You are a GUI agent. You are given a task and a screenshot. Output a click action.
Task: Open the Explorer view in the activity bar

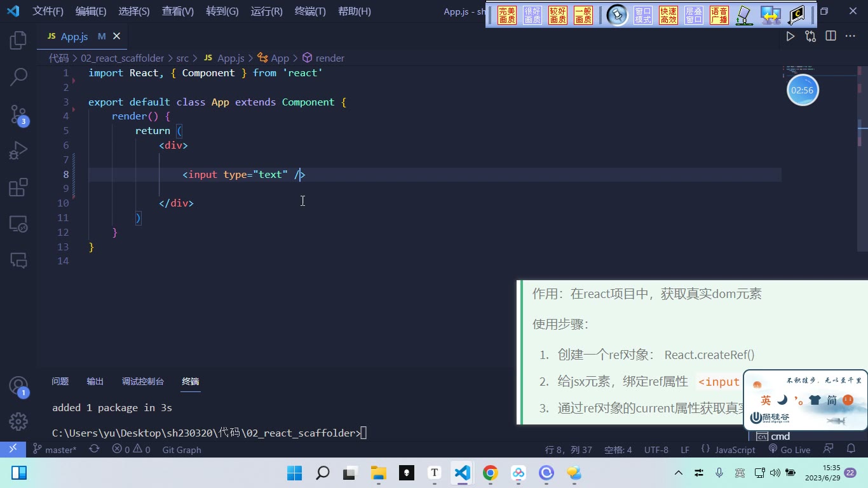tap(18, 41)
